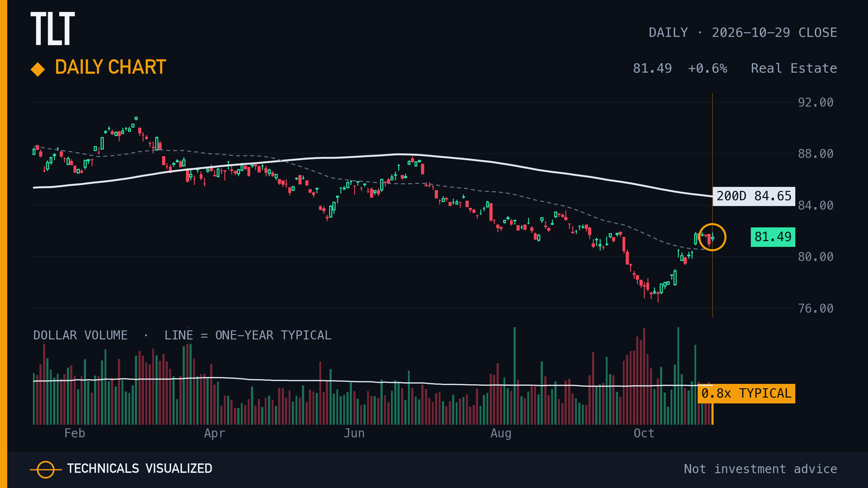This screenshot has height=488, width=868.
Task: Click the 80.00 price axis label
Action: (816, 257)
